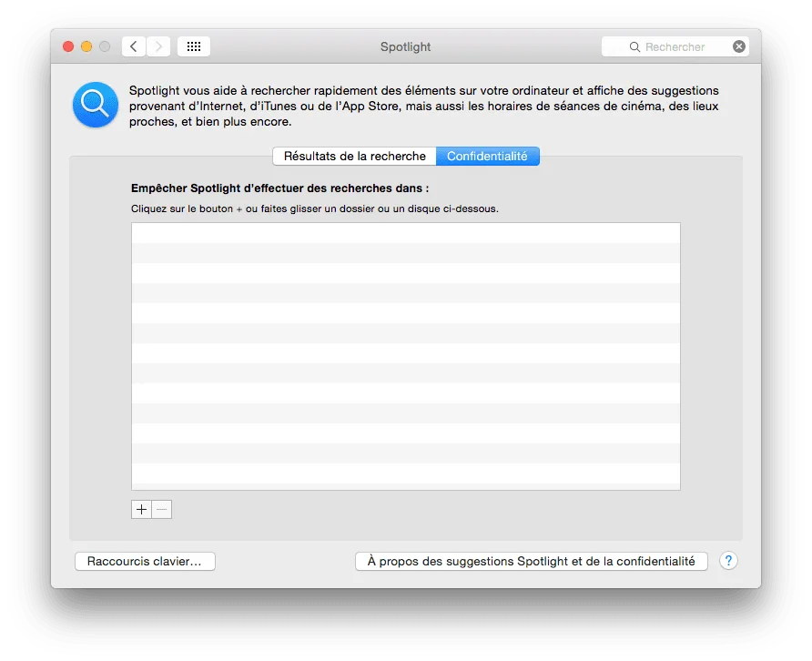Show all preferences using the grid icon
Screen dimensions: 812x661
[x=194, y=46]
